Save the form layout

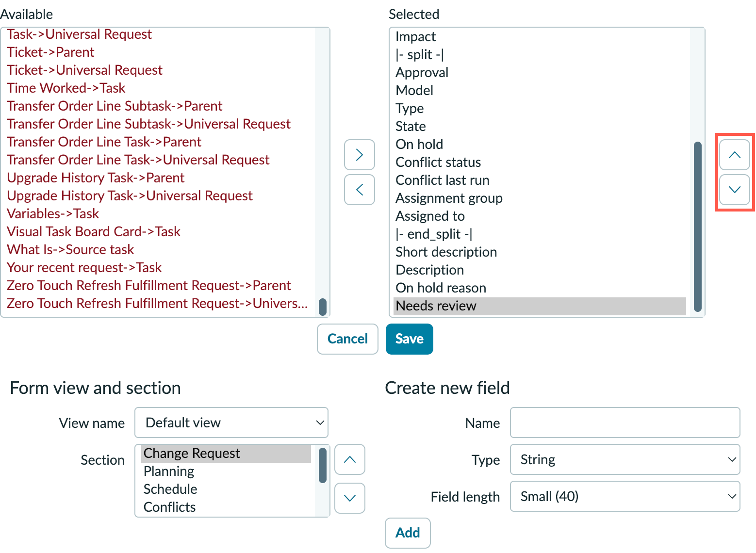(410, 339)
